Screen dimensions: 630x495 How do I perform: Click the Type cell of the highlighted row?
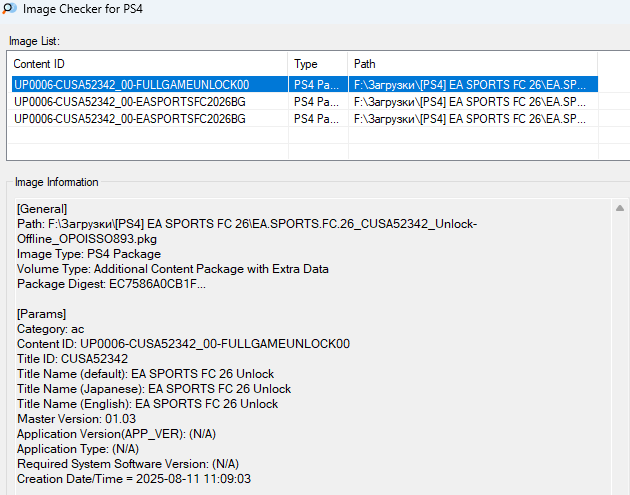point(317,85)
